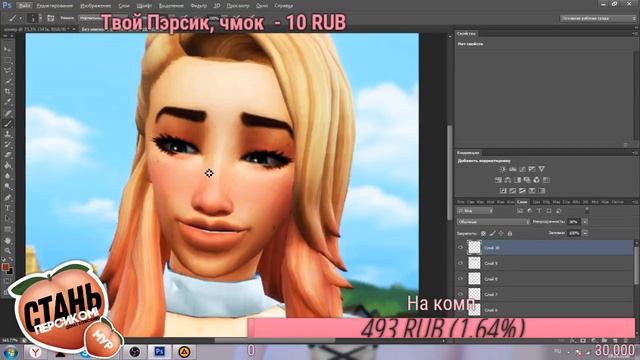Hide layer Слой 7
Viewport: 640px width, 360px height.
click(x=461, y=294)
